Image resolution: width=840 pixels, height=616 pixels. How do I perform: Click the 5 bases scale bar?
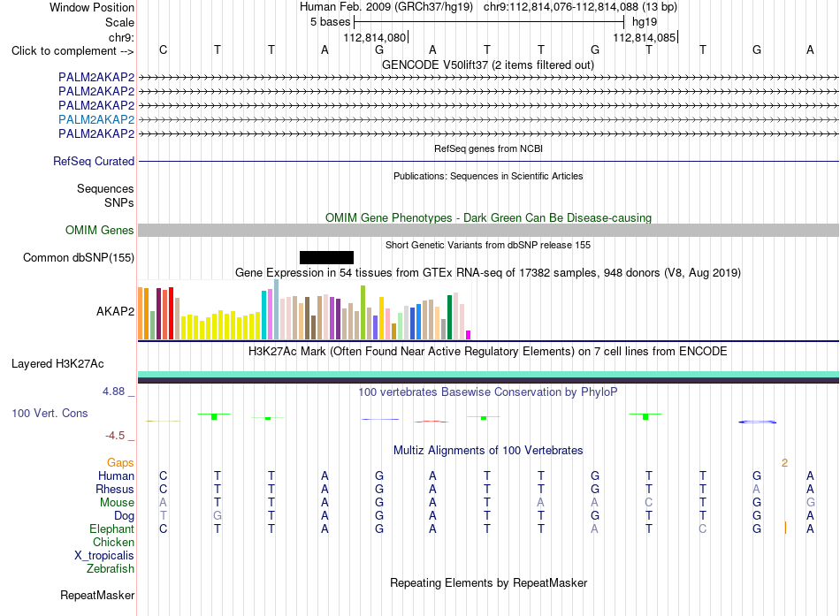coord(489,22)
